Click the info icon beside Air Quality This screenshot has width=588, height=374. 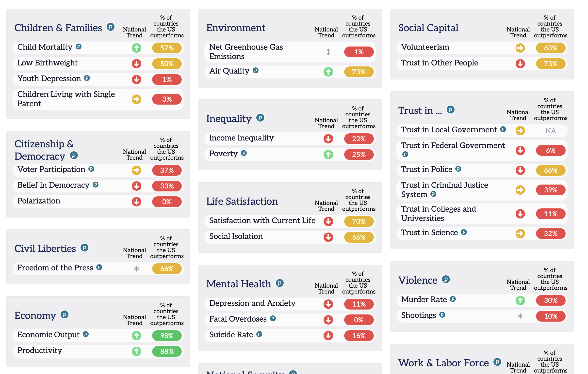coord(256,70)
